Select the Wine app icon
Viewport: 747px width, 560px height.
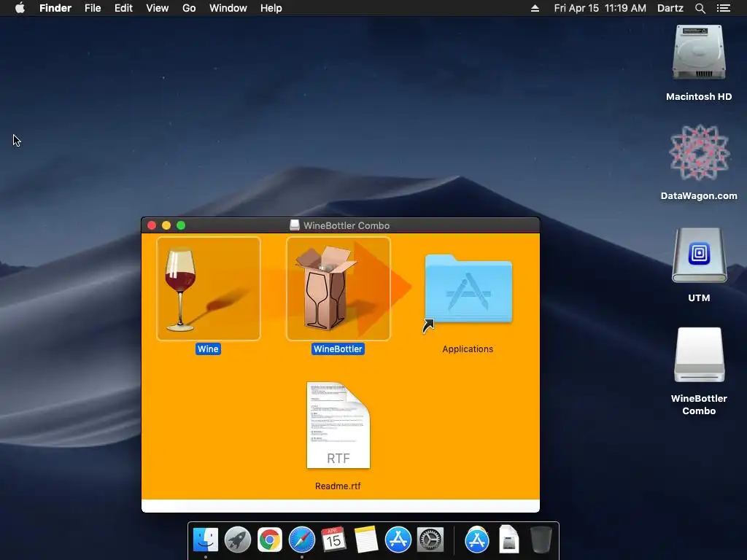[208, 289]
